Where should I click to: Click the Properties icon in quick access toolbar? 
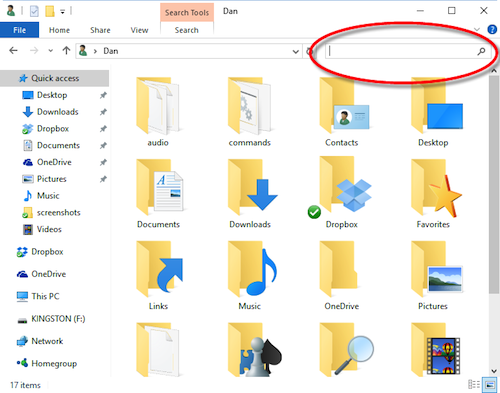tap(34, 11)
